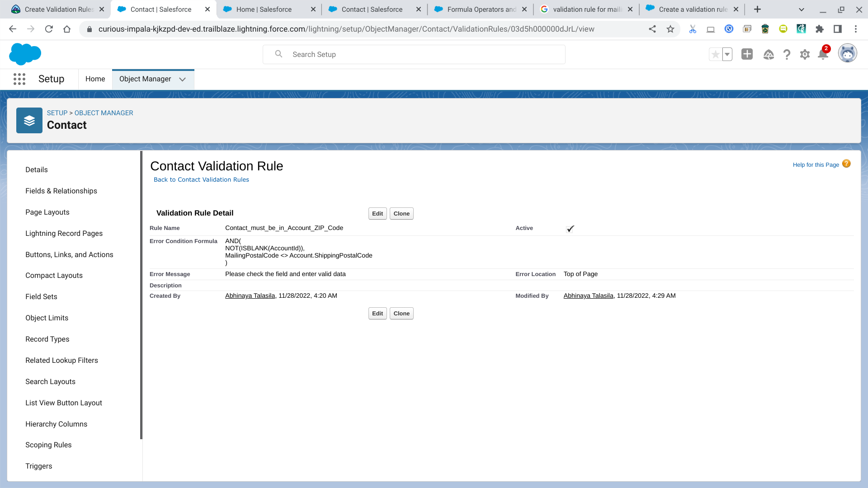Click the top Edit button

pyautogui.click(x=377, y=214)
